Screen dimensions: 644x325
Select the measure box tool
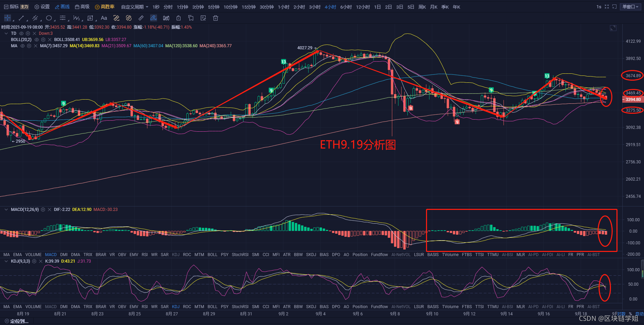click(x=90, y=18)
